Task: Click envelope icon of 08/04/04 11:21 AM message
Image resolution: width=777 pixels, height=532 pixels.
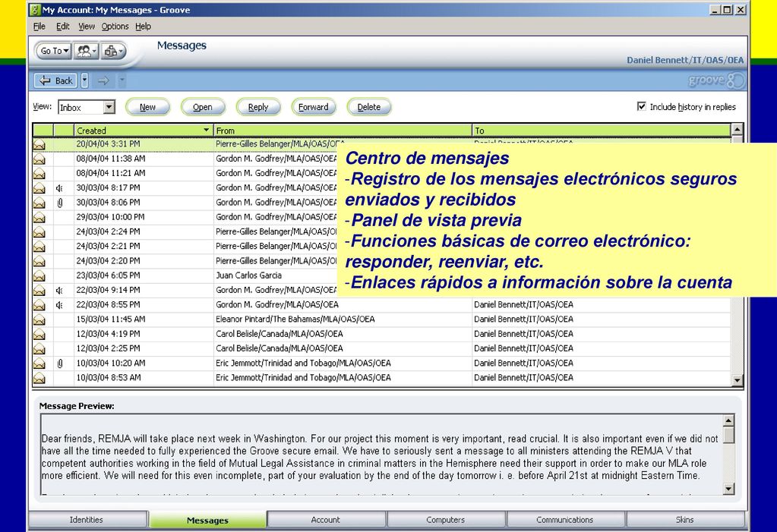Action: coord(39,173)
